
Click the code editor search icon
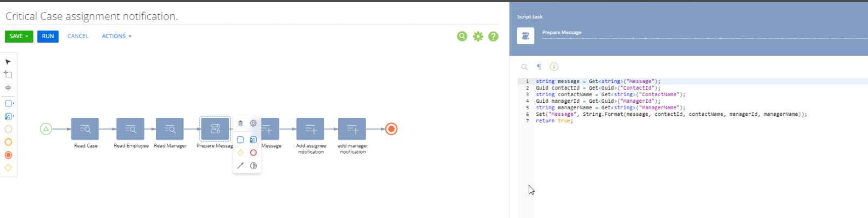[x=524, y=67]
